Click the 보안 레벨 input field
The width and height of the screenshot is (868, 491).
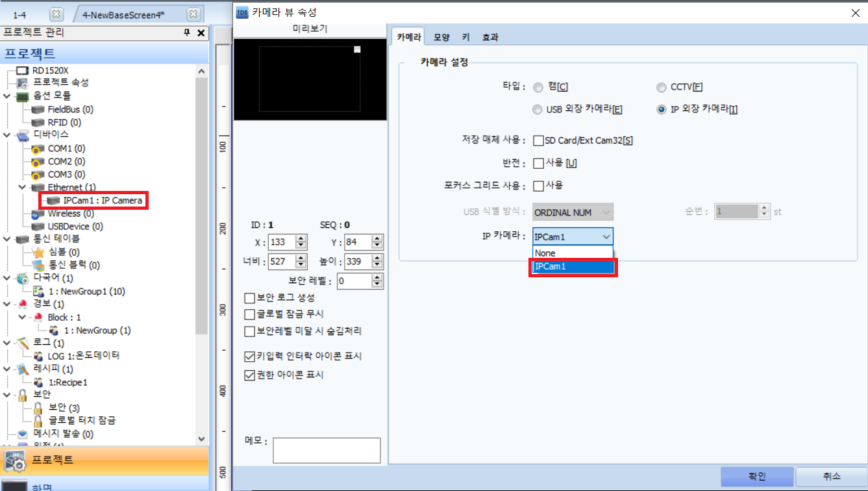click(354, 281)
